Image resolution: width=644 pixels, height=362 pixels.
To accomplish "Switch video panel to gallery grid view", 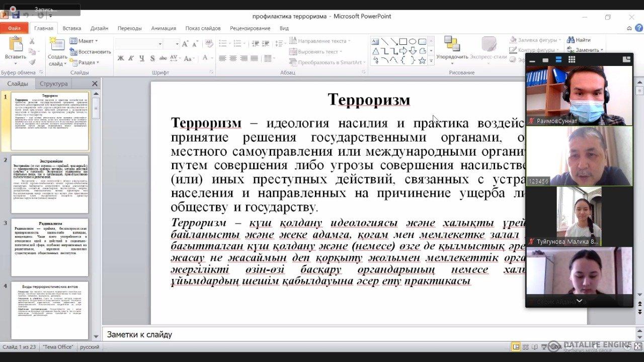I will coord(572,59).
